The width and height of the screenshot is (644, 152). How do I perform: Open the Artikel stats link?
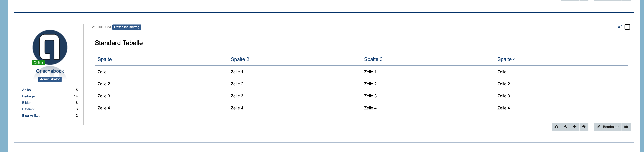(27, 90)
